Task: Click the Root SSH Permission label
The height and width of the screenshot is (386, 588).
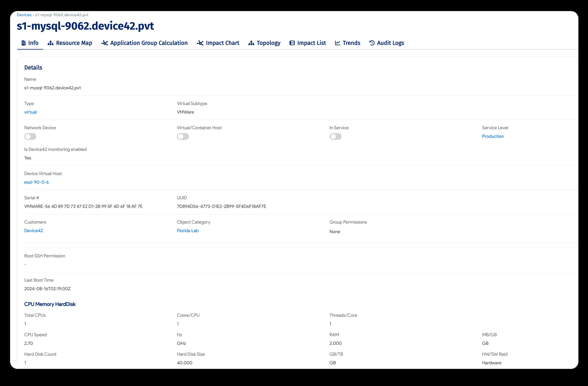Action: point(45,256)
